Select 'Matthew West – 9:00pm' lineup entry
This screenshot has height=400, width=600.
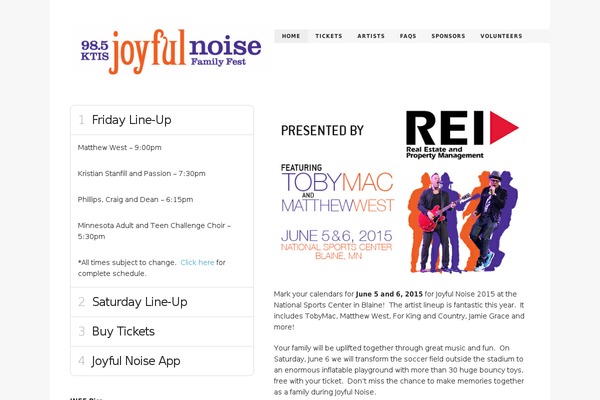pos(119,148)
